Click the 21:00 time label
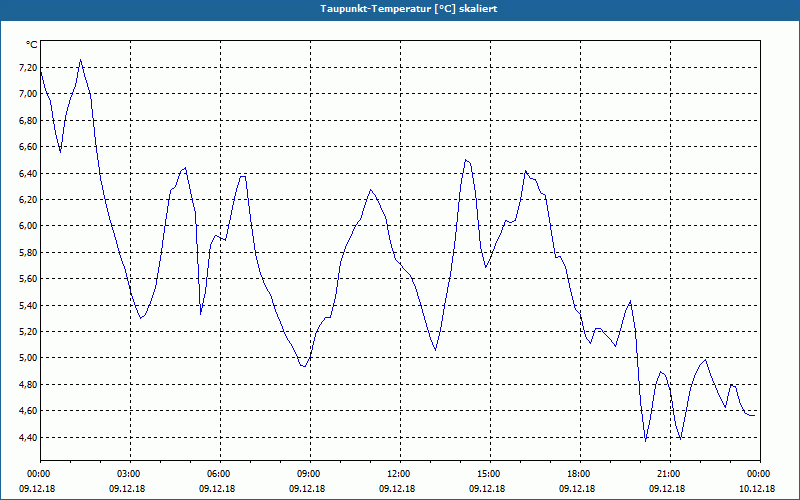 pyautogui.click(x=670, y=474)
